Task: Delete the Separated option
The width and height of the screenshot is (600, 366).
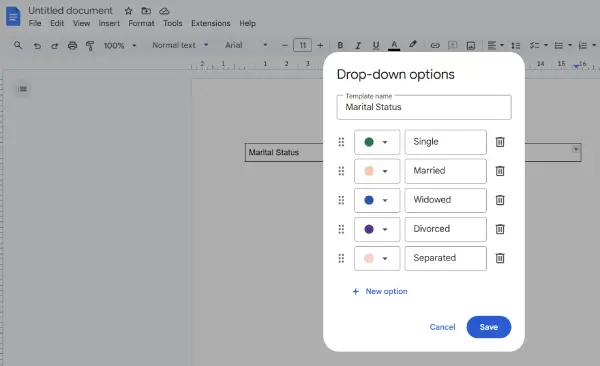Action: click(x=500, y=258)
